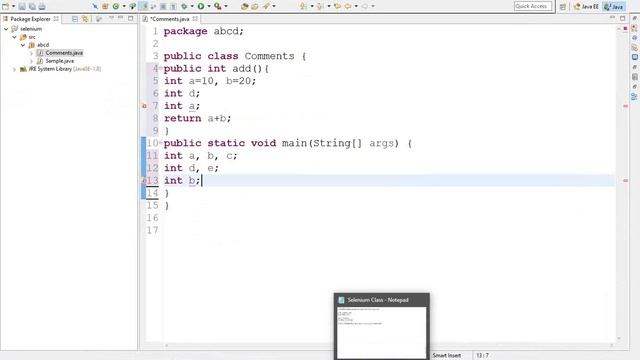Expand the Comments.java tree node
The image size is (640, 360).
click(31, 53)
